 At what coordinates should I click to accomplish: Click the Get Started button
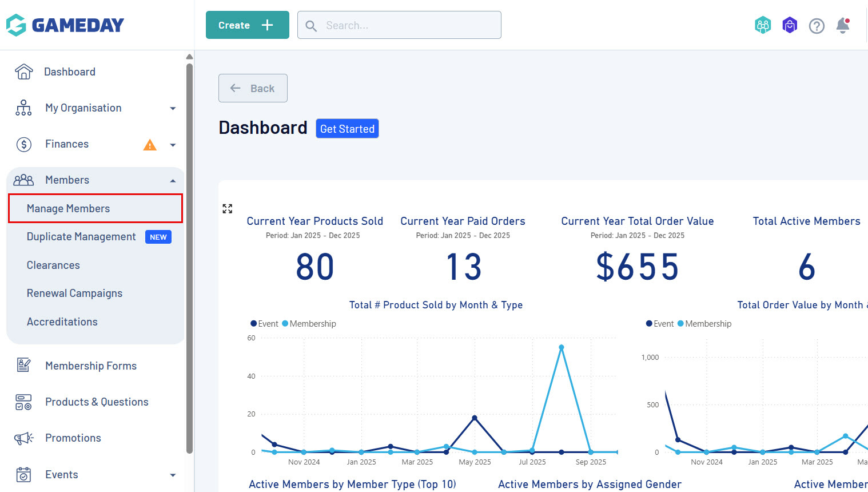click(347, 129)
